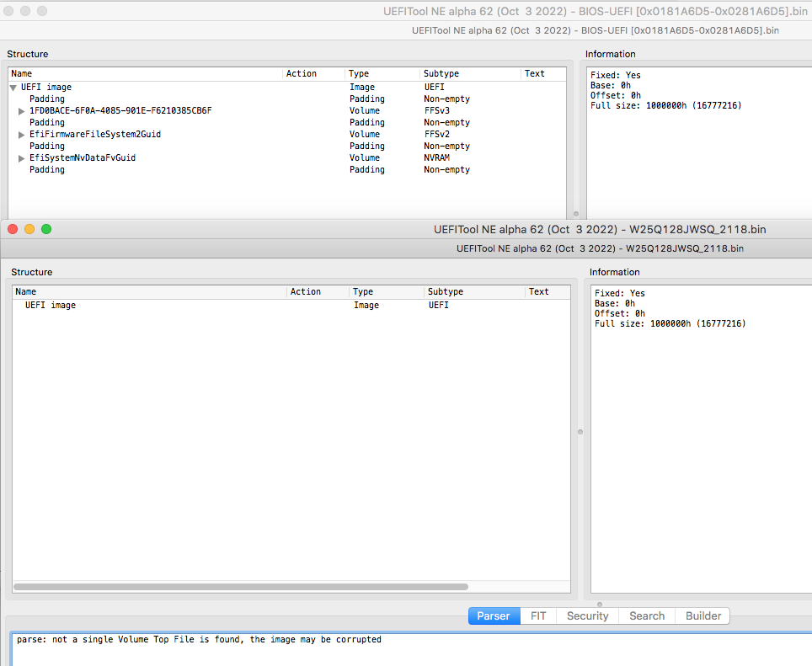Click Name column header in BIOS-UEFI window
Screen dimensions: 812x666
[x=146, y=73]
